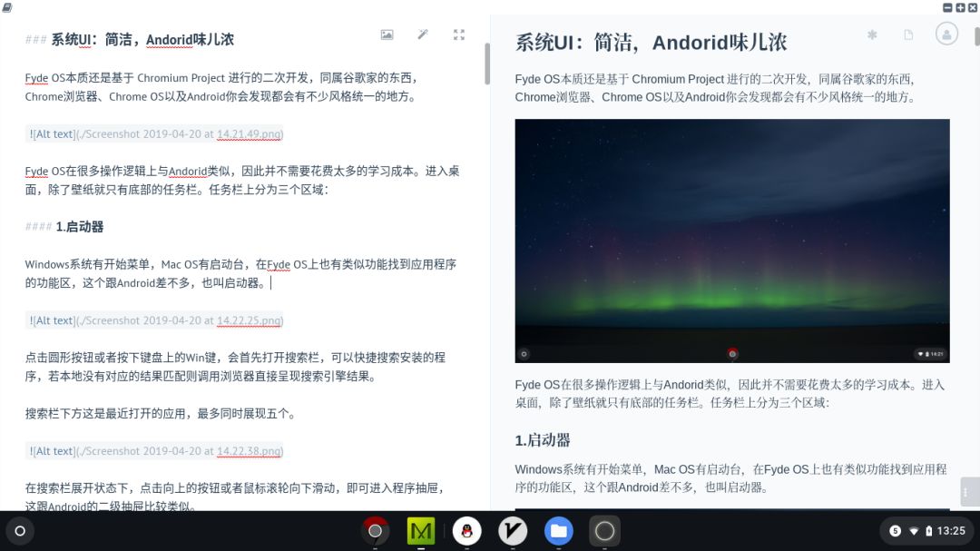
Task: Open Chromium browser from the shelf
Action: pos(375,531)
